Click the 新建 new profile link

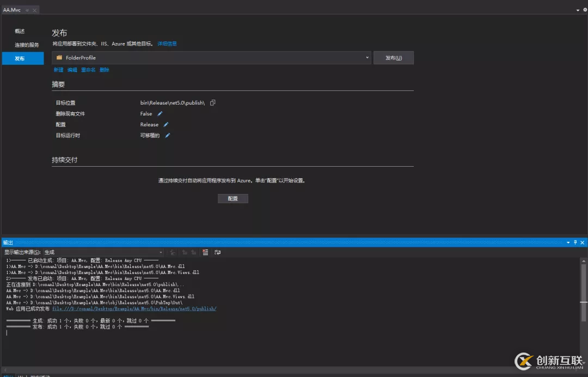pyautogui.click(x=58, y=70)
